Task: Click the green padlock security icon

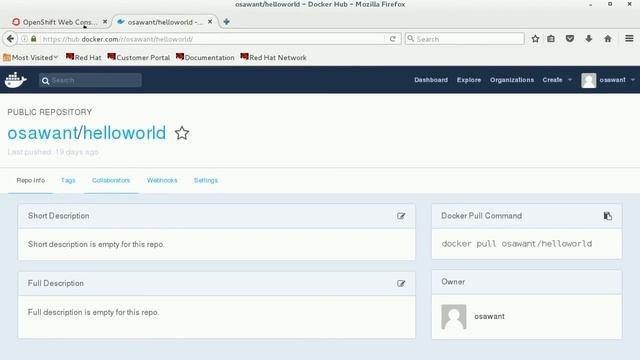Action: (34, 39)
